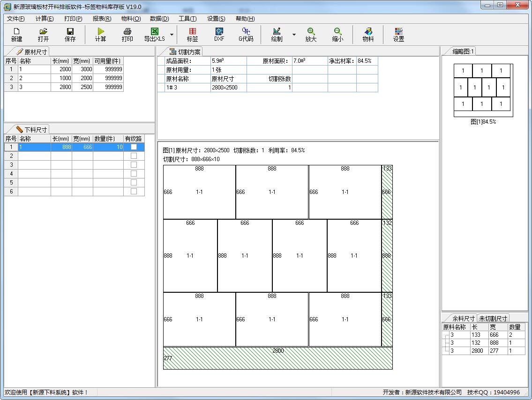Screen dimensions: 532x400
Task: Zoom in with the 放大 icon
Action: (x=311, y=35)
